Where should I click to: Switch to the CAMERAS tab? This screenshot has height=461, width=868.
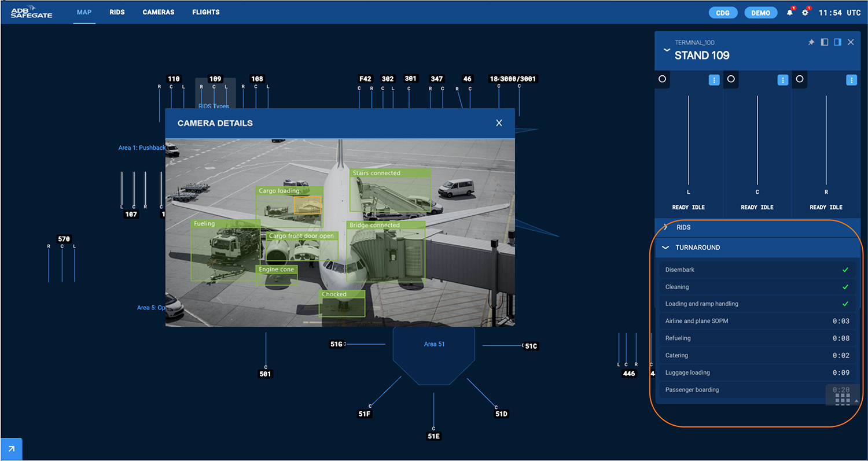click(158, 12)
